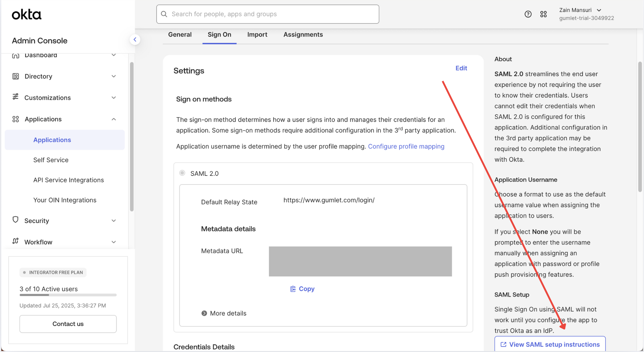Image resolution: width=644 pixels, height=352 pixels.
Task: Open the help question mark icon
Action: point(528,14)
